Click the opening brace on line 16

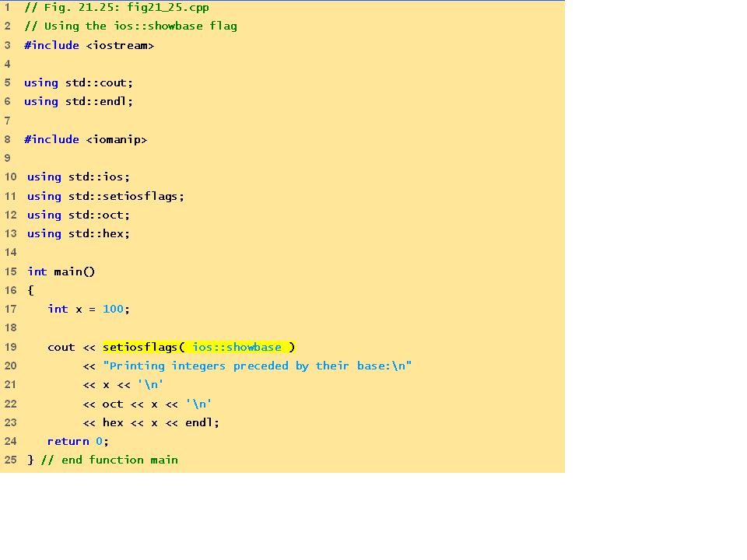(30, 290)
